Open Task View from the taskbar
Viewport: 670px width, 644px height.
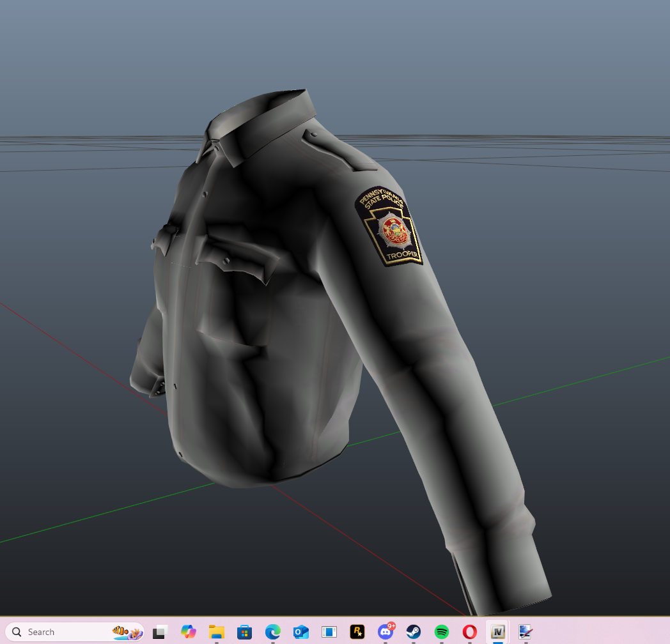click(x=160, y=632)
